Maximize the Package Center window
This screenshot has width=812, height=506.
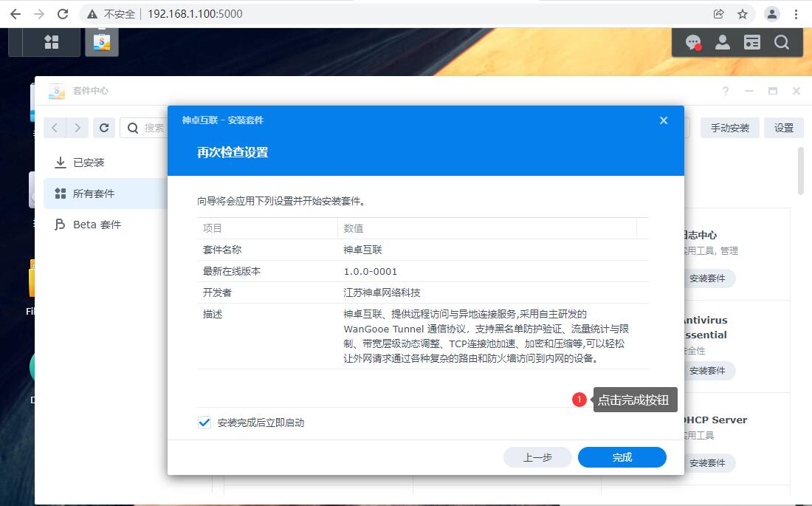point(773,92)
